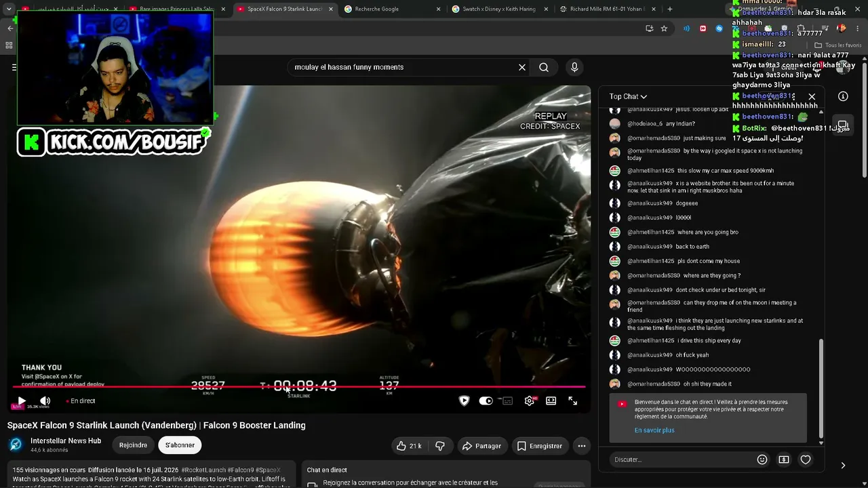868x488 pixels.
Task: Play the SpaceX livestream video
Action: pyautogui.click(x=21, y=401)
